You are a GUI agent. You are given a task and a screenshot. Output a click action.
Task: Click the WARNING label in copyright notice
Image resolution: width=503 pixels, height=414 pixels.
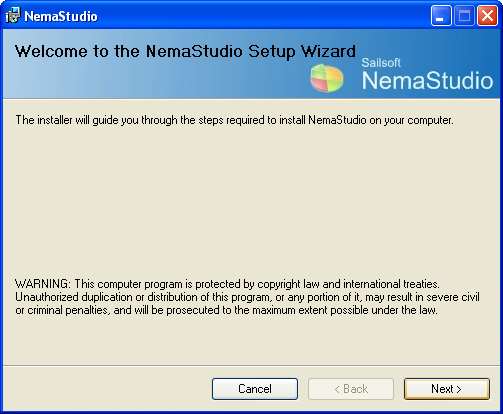click(x=43, y=284)
